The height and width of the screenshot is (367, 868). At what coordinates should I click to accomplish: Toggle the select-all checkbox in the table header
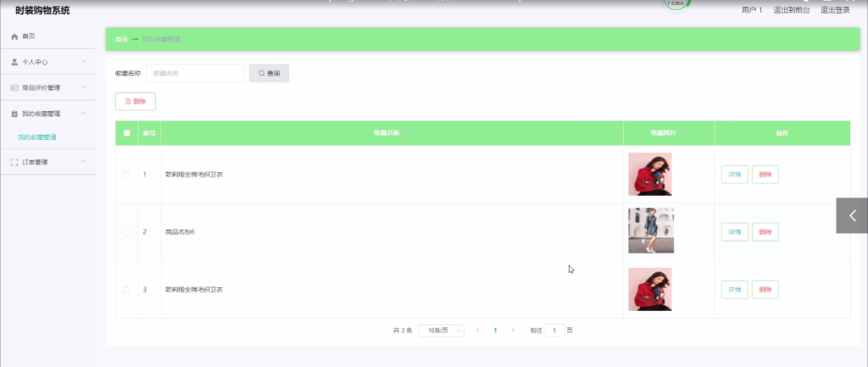click(x=127, y=133)
